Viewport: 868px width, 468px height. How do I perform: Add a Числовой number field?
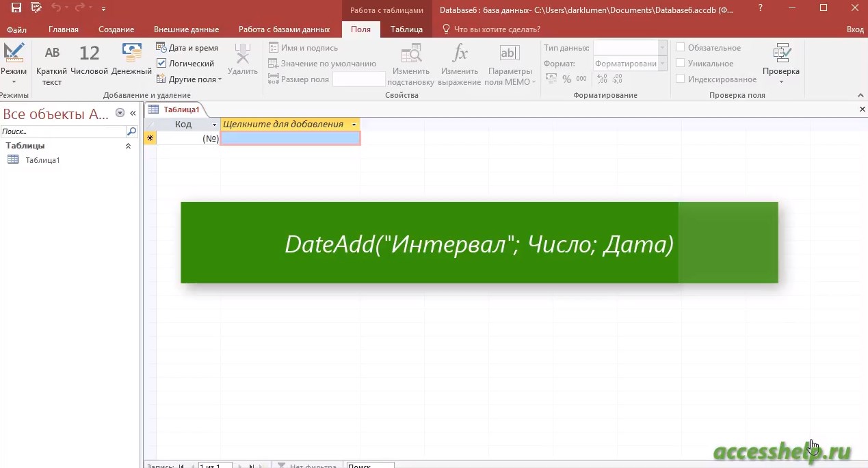pos(89,62)
